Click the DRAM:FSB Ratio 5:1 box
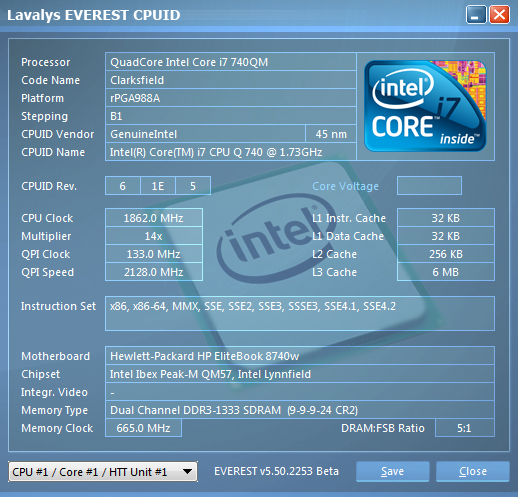The height and width of the screenshot is (497, 518). click(x=465, y=428)
